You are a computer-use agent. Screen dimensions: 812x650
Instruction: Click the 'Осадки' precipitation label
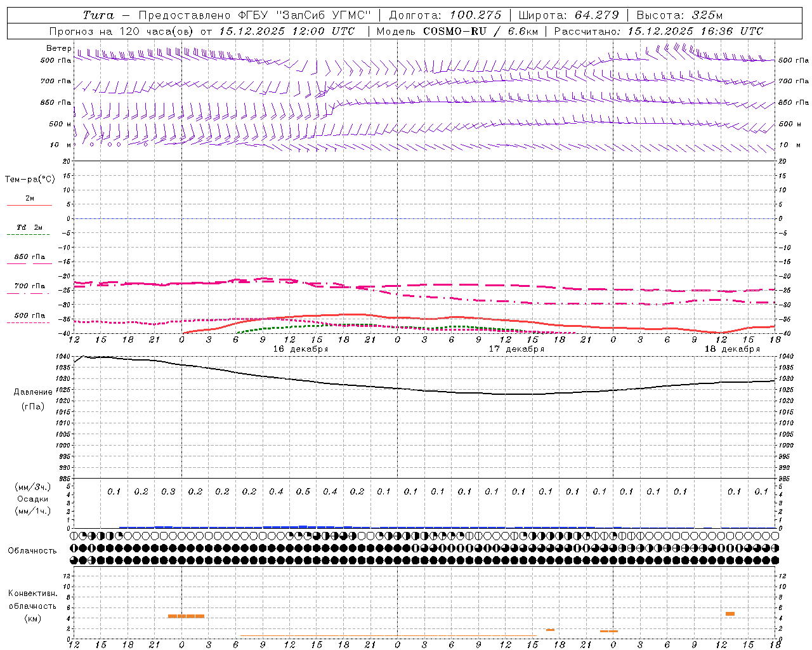[x=33, y=499]
